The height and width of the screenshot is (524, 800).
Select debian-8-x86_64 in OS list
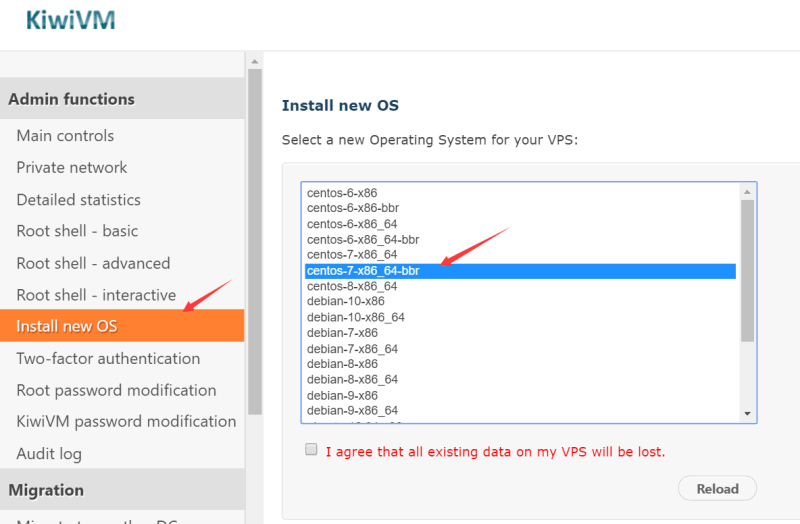520,380
